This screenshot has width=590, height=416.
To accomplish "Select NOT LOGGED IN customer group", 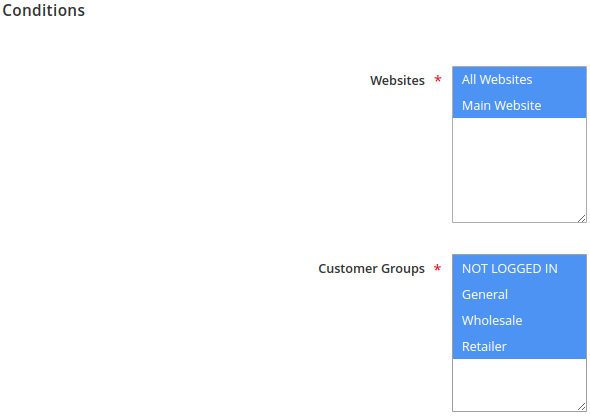I will click(519, 269).
